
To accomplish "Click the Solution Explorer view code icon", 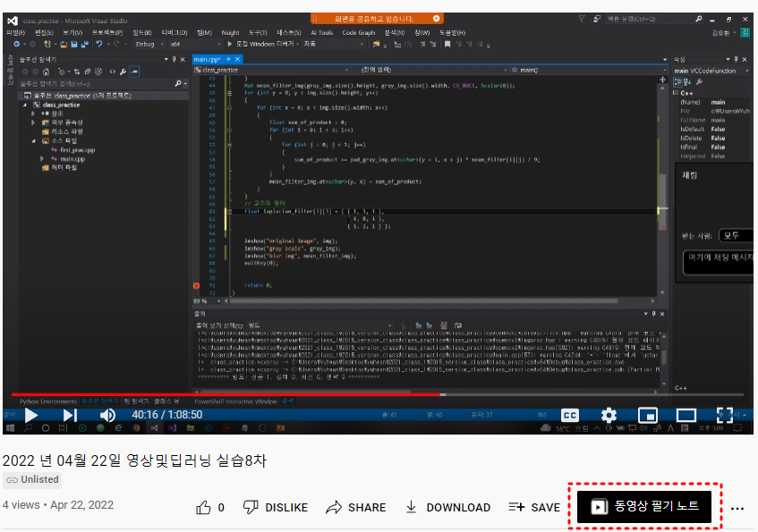I will (x=112, y=72).
